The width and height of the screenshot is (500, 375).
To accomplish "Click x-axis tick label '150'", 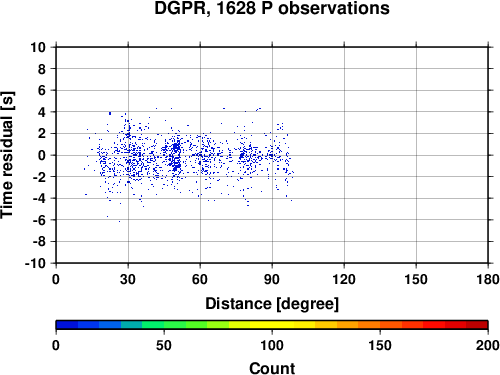I will click(x=416, y=279).
